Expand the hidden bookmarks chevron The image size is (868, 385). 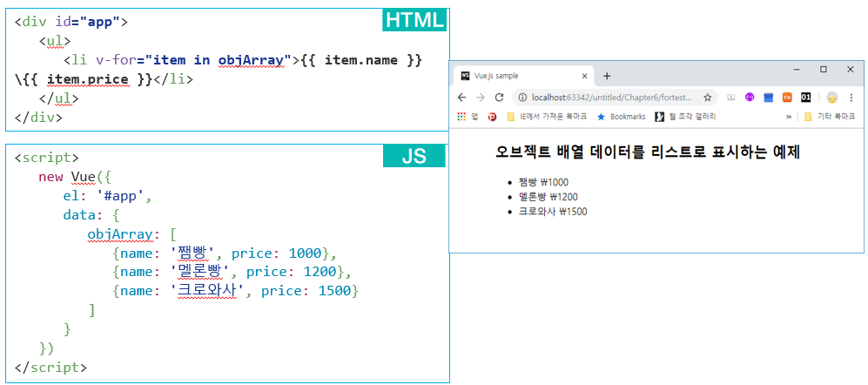(788, 117)
